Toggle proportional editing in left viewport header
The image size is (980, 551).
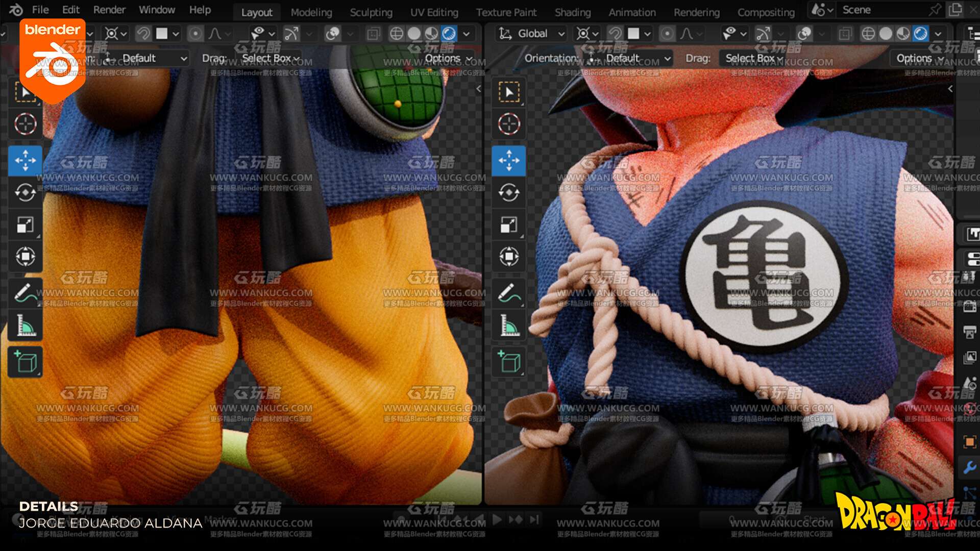195,34
